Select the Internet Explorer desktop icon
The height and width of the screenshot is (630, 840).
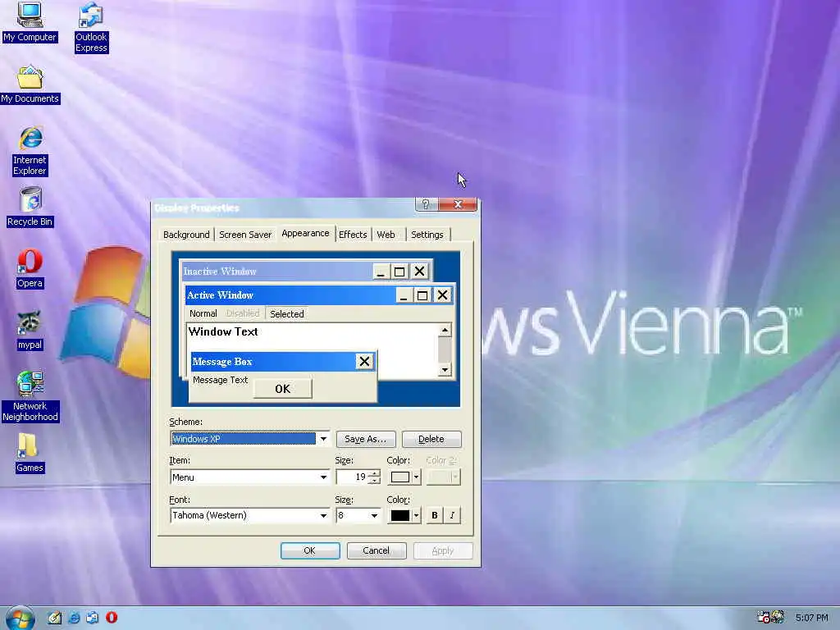(x=30, y=151)
